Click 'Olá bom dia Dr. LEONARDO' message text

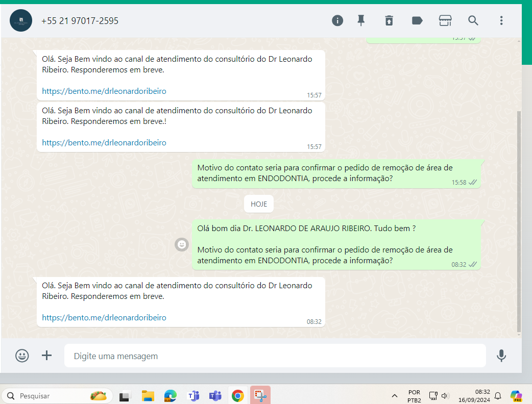[x=306, y=229]
